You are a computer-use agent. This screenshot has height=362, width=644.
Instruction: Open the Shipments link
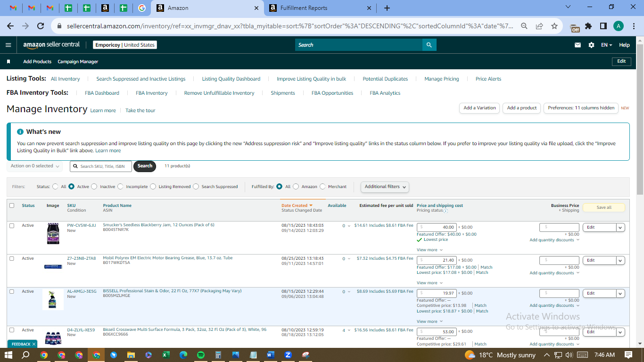tap(283, 93)
